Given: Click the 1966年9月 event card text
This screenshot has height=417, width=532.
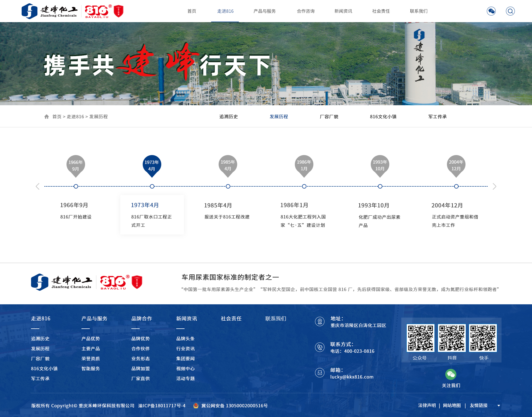Looking at the screenshot, I should pos(76,211).
